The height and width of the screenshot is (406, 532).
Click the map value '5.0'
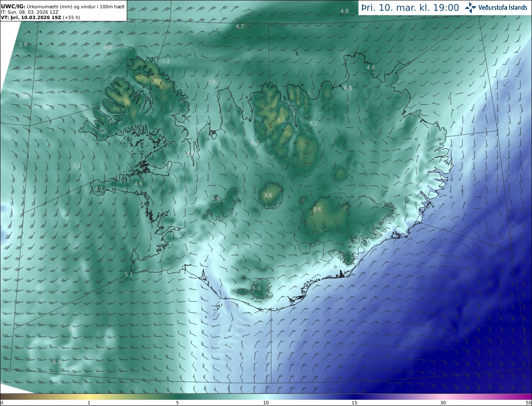256,288
